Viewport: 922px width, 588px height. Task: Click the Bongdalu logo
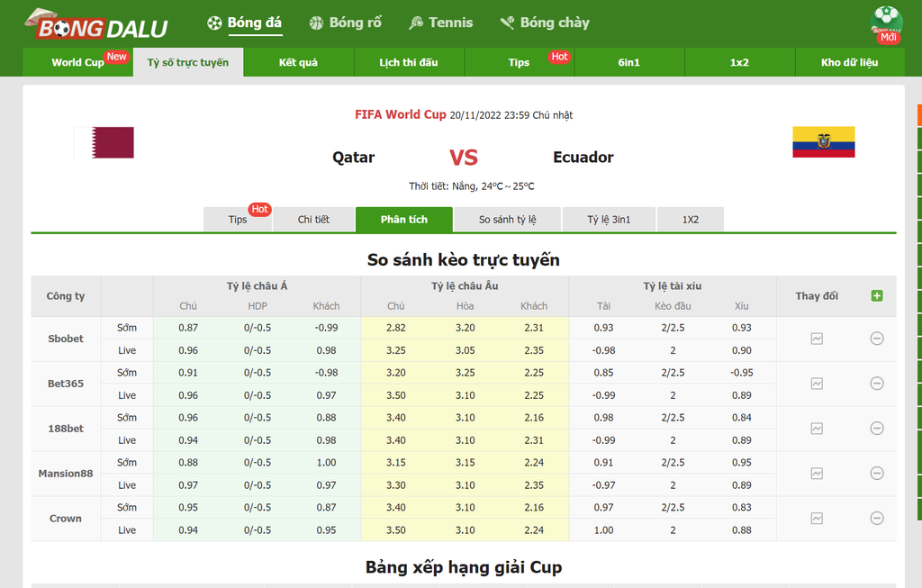tap(96, 24)
